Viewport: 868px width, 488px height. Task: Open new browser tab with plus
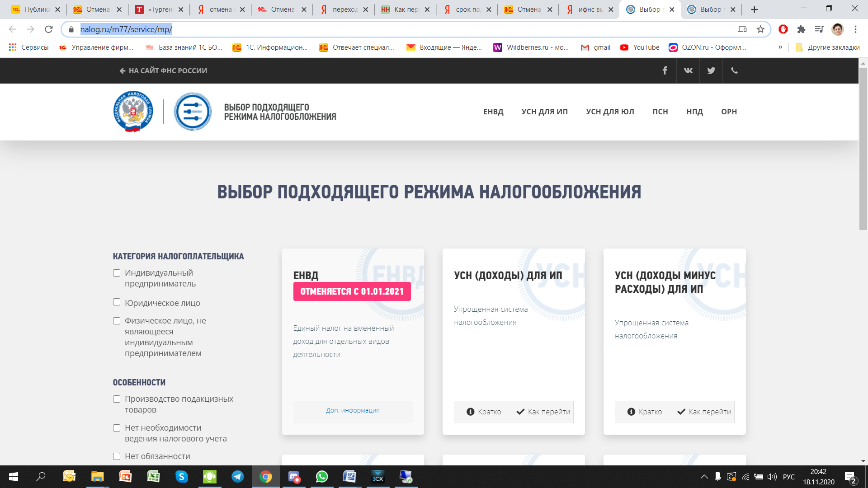754,9
